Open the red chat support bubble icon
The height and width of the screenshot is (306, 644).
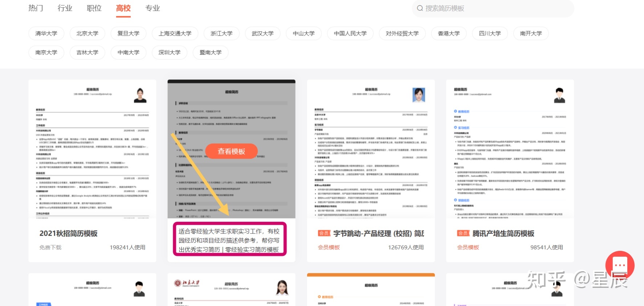620,265
